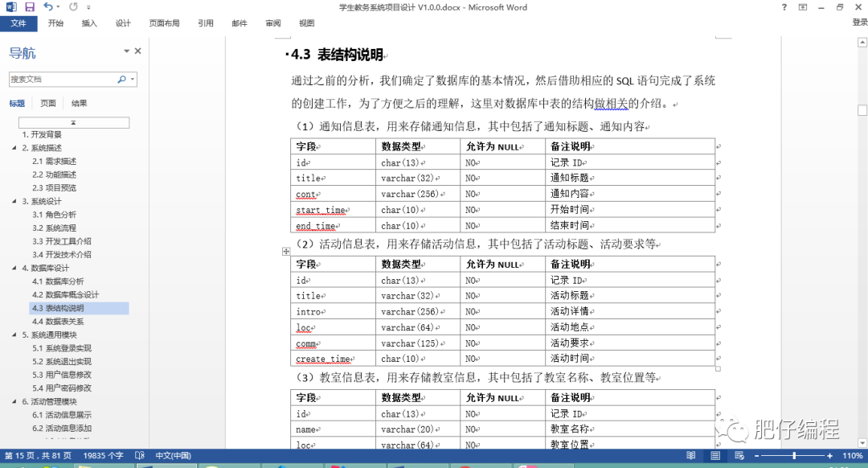This screenshot has height=468, width=868.
Task: Switch to the 开始 ribbon tab
Action: pyautogui.click(x=56, y=23)
